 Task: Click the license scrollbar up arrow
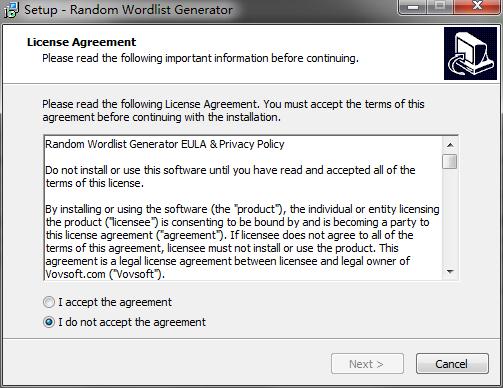450,145
